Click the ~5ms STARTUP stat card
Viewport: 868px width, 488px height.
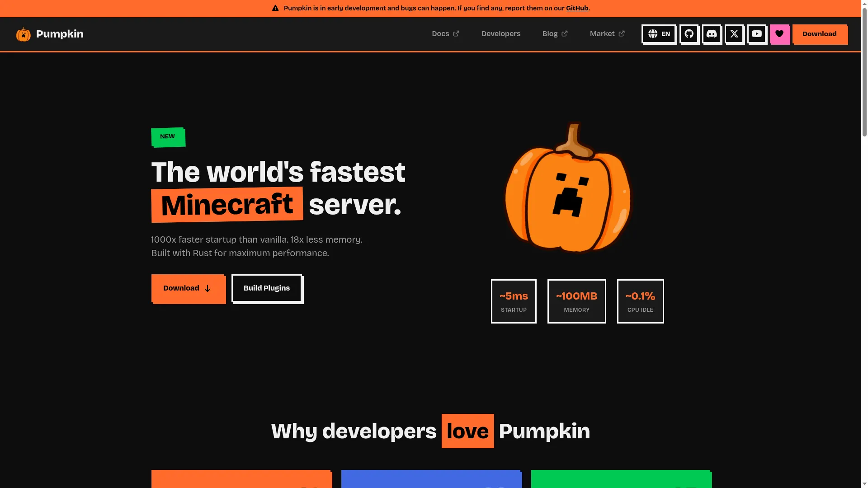pyautogui.click(x=514, y=301)
